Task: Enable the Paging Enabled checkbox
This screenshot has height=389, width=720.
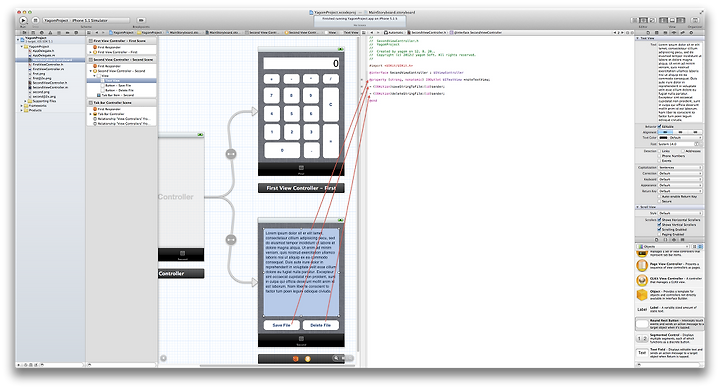Action: [660, 234]
